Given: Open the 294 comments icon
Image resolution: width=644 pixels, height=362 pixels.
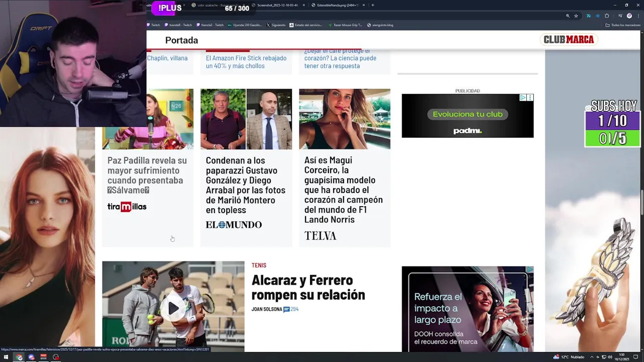Looking at the screenshot, I should tap(291, 309).
